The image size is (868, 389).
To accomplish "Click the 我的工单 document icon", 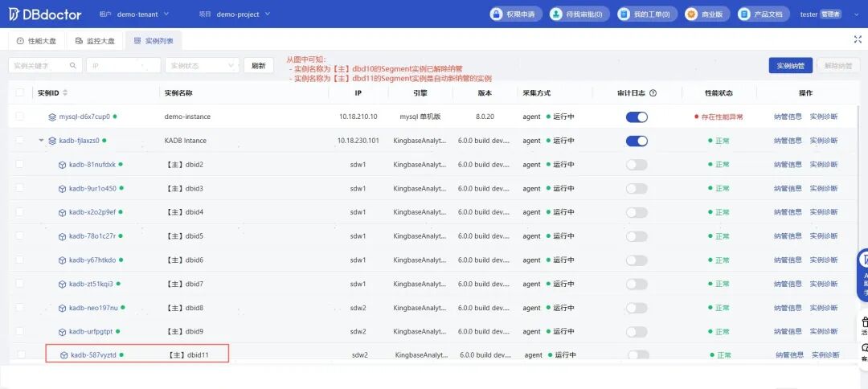I will [624, 14].
